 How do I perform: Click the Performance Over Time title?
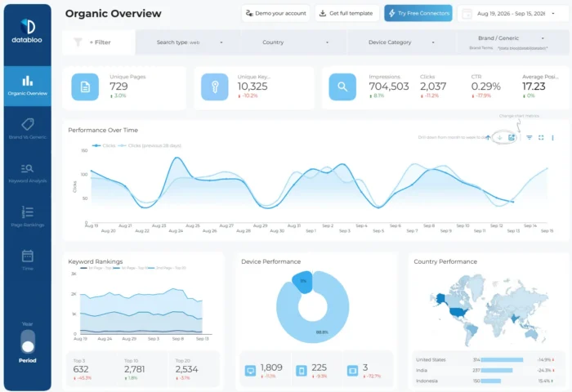point(103,130)
